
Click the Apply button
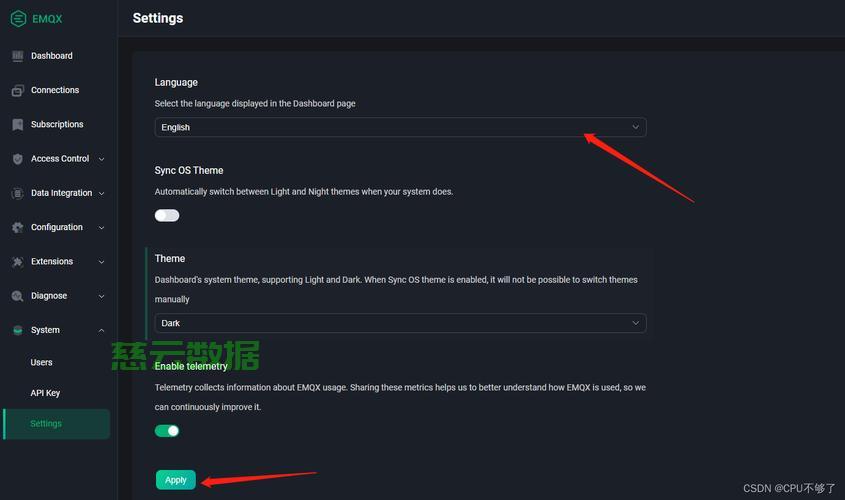176,480
